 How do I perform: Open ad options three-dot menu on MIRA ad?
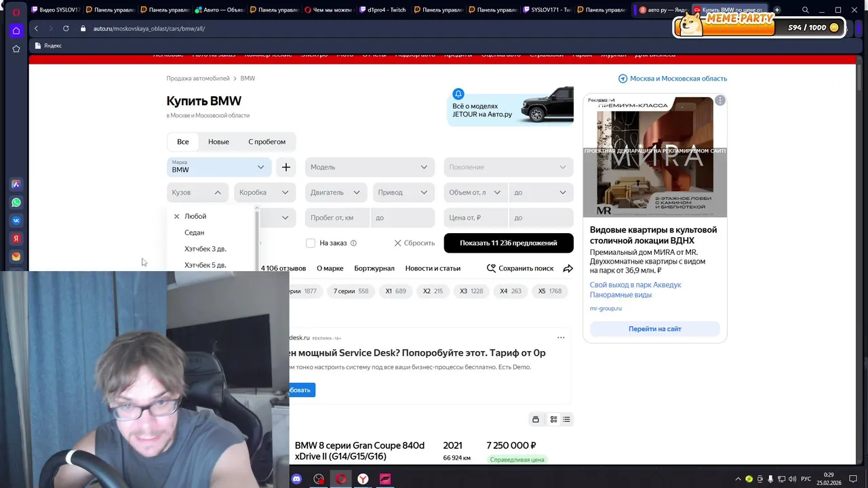719,100
